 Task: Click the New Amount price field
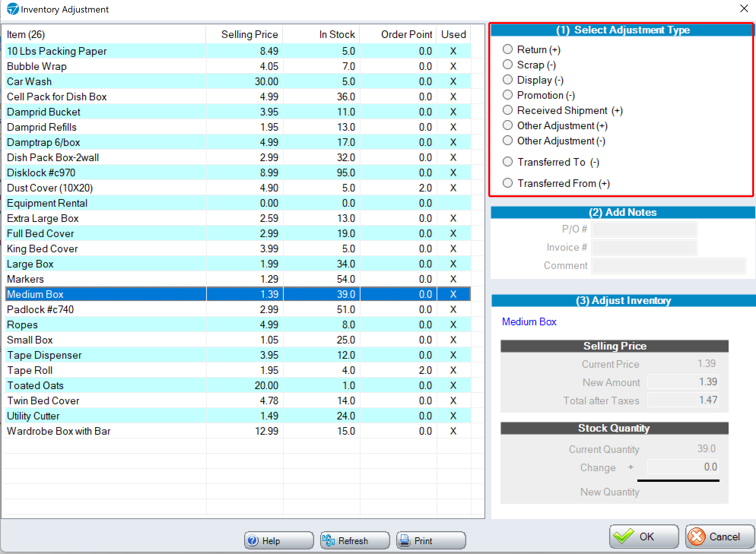tap(683, 382)
